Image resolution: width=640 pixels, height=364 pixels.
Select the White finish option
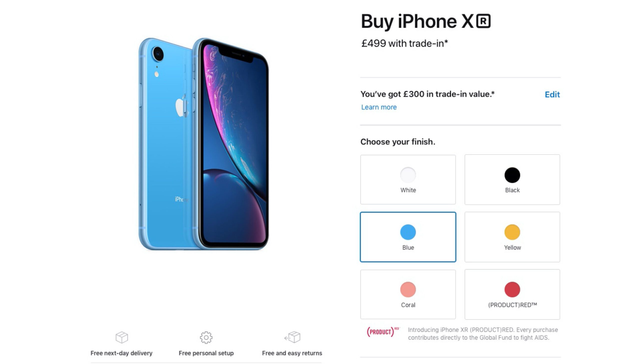click(408, 180)
